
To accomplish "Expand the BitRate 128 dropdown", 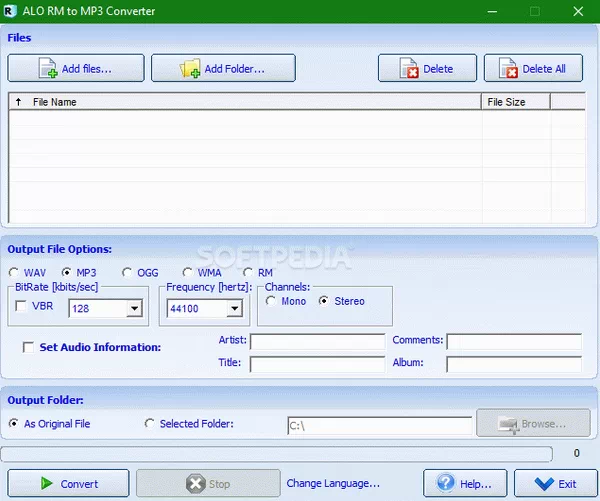I will tap(133, 310).
